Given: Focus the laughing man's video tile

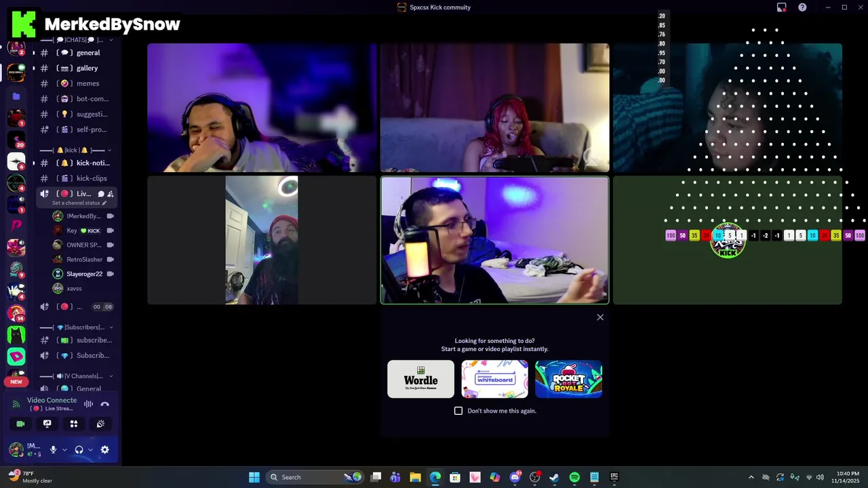Looking at the screenshot, I should click(262, 108).
